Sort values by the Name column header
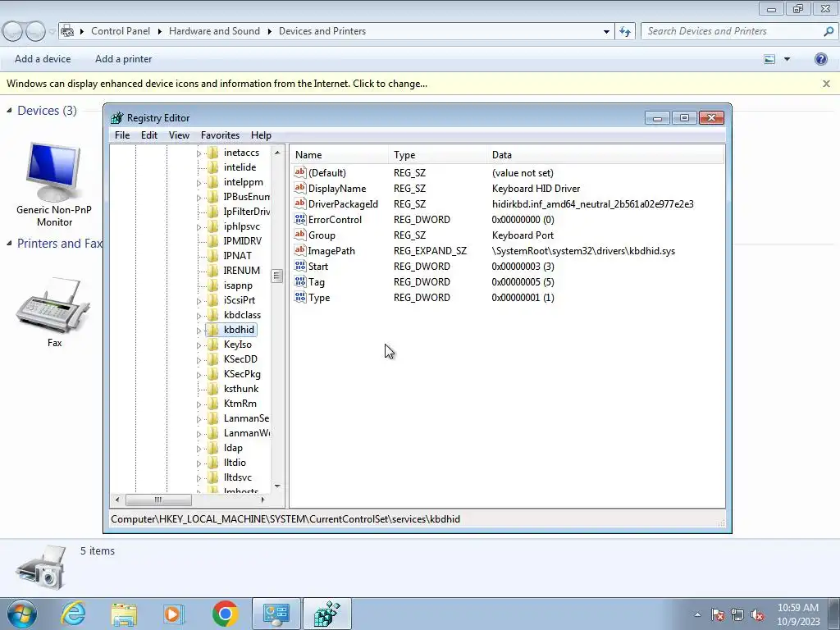Viewport: 840px width, 630px height. (339, 155)
